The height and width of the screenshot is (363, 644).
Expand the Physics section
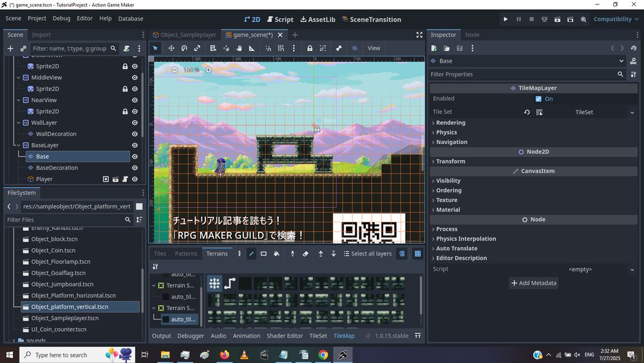(x=446, y=132)
